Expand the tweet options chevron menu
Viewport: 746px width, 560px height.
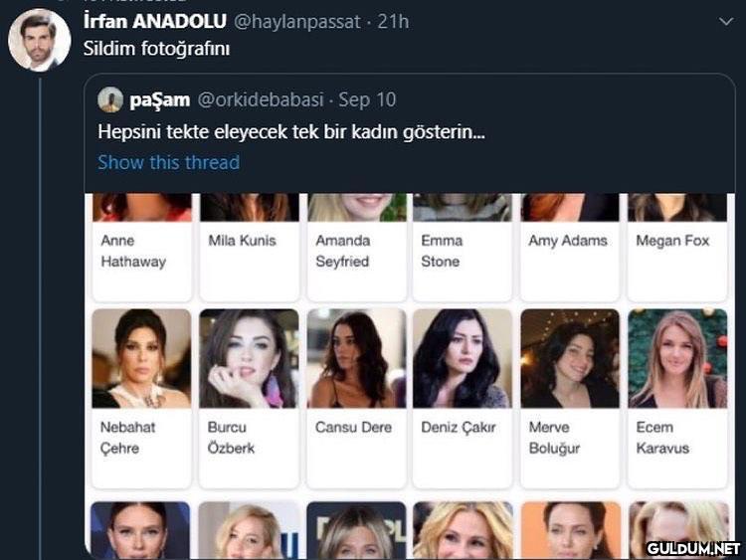click(x=724, y=20)
